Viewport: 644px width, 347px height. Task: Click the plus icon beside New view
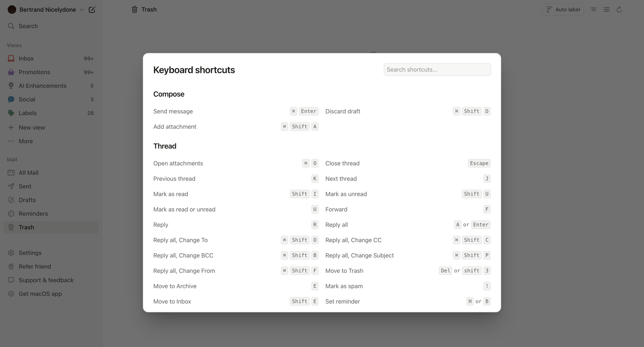pos(11,127)
